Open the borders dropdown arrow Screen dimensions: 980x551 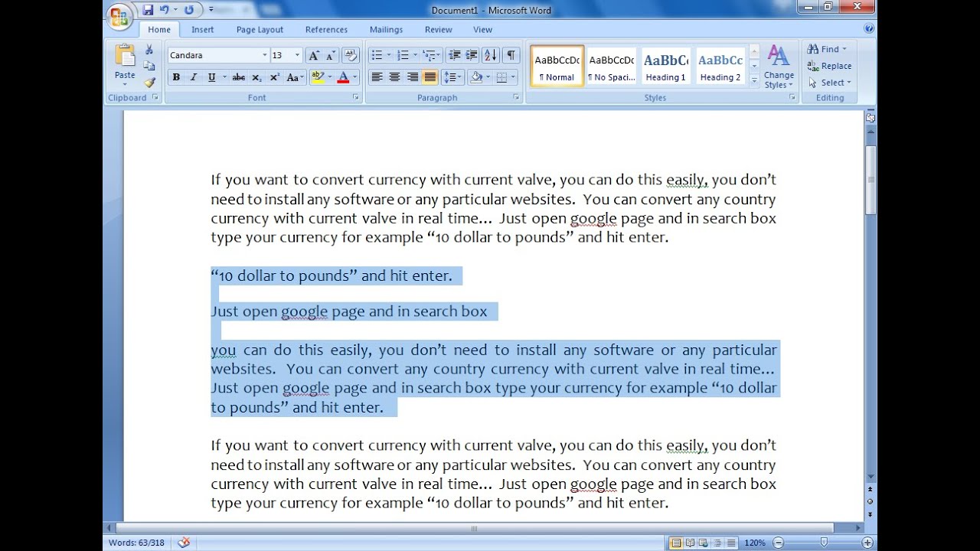point(513,77)
